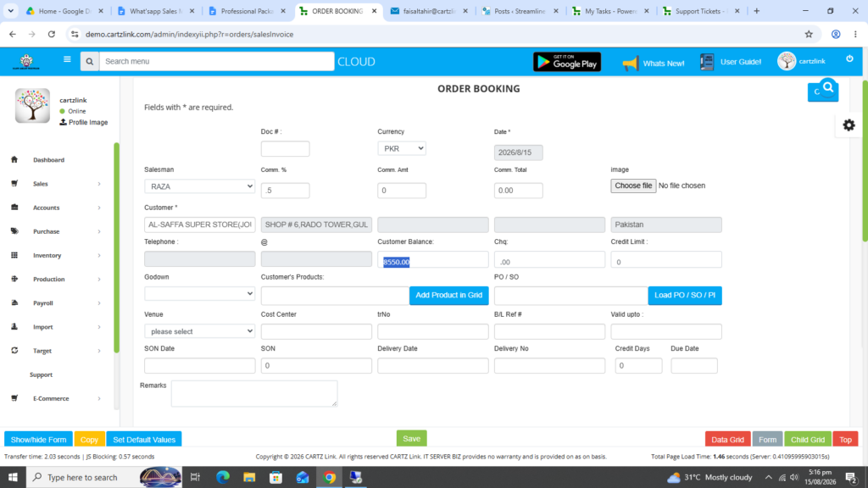
Task: Open the settings gear on the right edge
Action: tap(849, 125)
